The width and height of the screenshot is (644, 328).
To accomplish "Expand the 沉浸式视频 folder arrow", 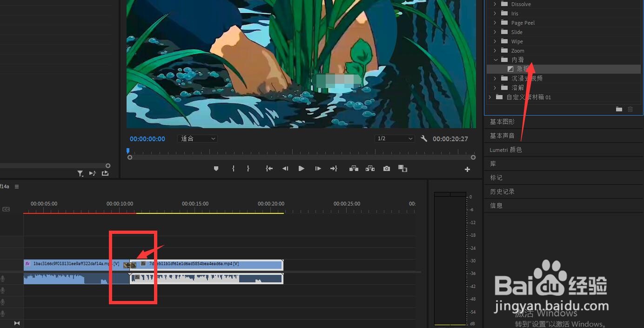I will click(495, 78).
